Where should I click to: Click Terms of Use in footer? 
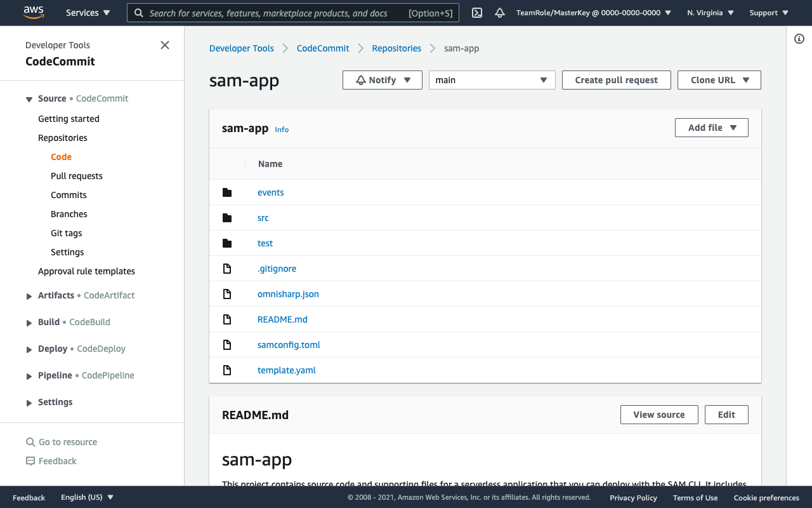695,498
